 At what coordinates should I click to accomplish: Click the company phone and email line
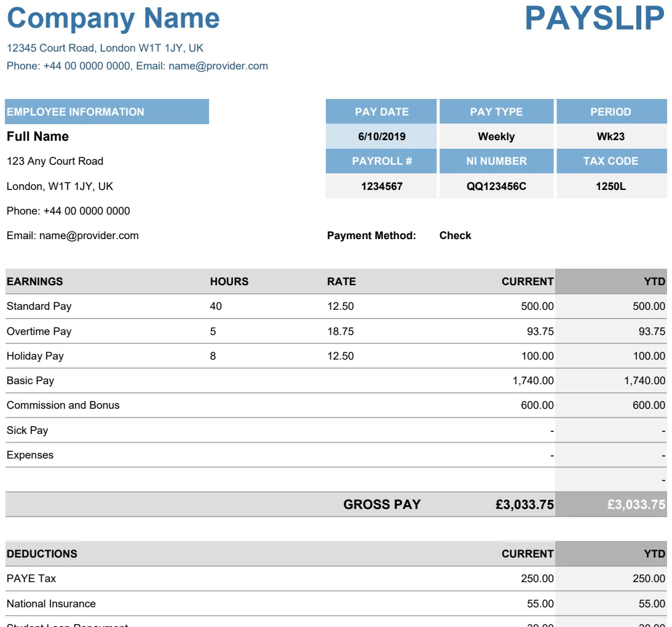[x=137, y=66]
